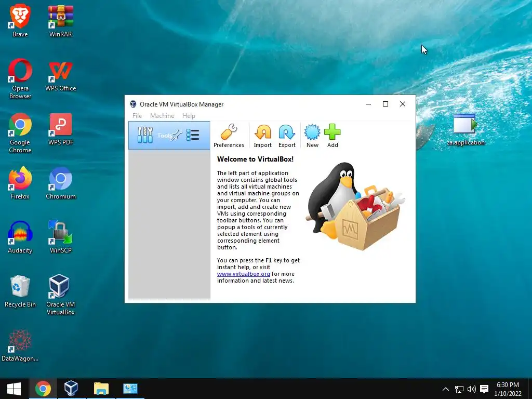Follow the www.virtualbox.org link
The image size is (532, 399).
click(244, 274)
